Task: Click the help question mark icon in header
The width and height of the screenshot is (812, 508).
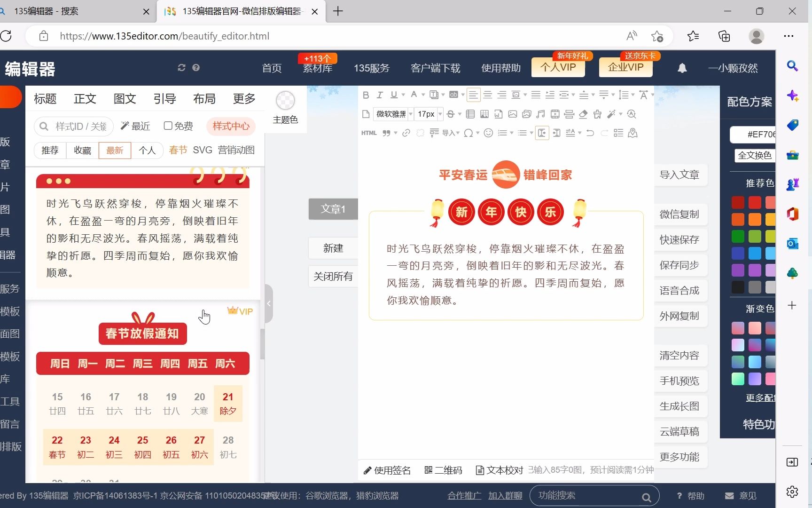Action: [x=196, y=68]
